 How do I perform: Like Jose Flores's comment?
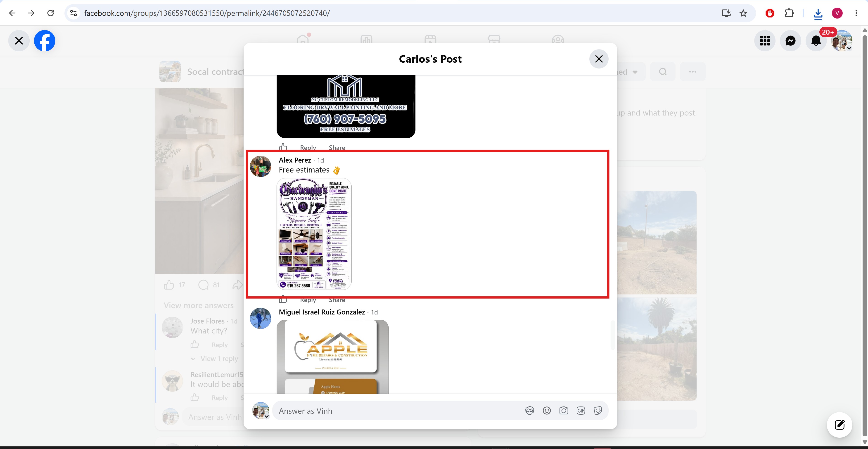click(195, 344)
